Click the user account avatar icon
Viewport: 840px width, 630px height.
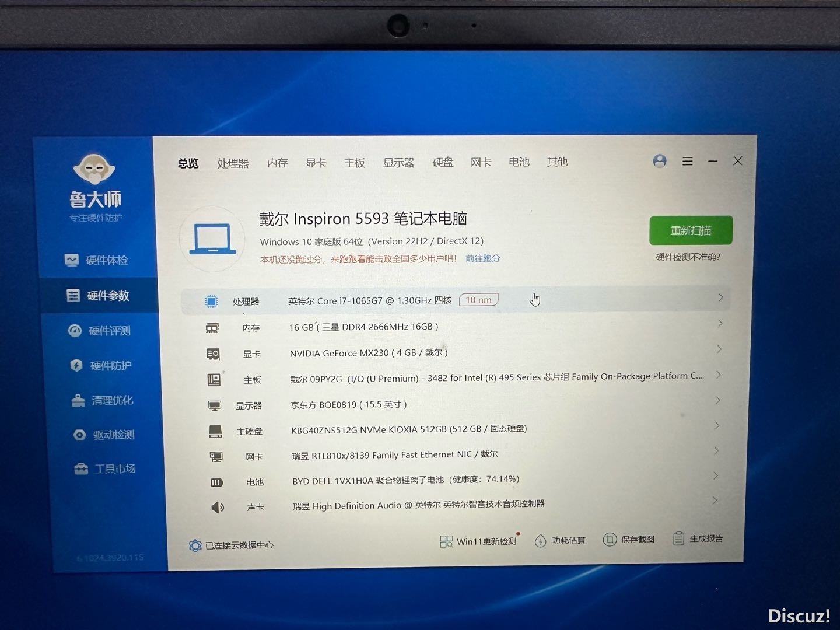tap(660, 161)
